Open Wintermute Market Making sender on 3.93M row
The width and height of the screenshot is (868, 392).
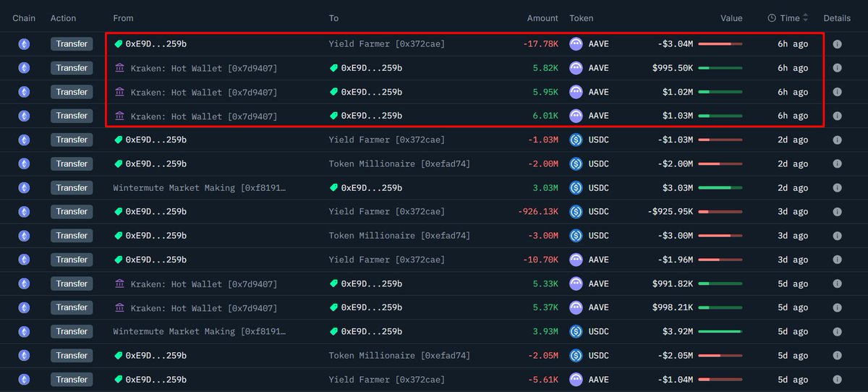pos(200,331)
